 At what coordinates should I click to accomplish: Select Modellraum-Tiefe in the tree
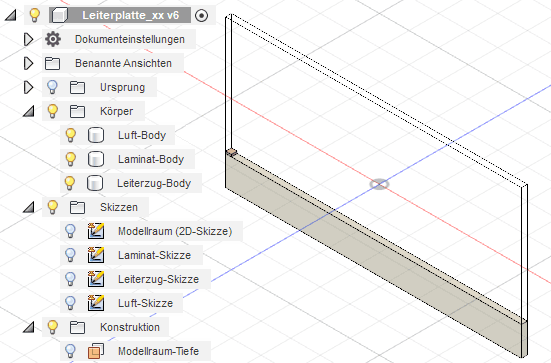158,351
